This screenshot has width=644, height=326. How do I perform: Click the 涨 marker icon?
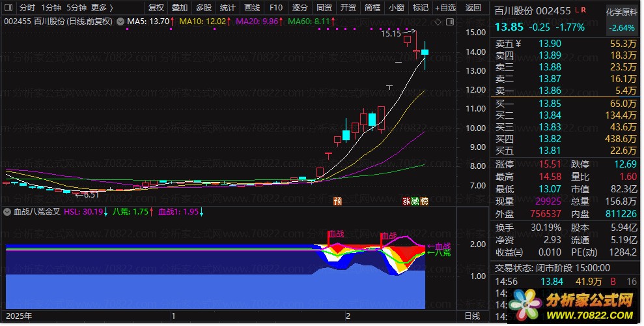406,201
